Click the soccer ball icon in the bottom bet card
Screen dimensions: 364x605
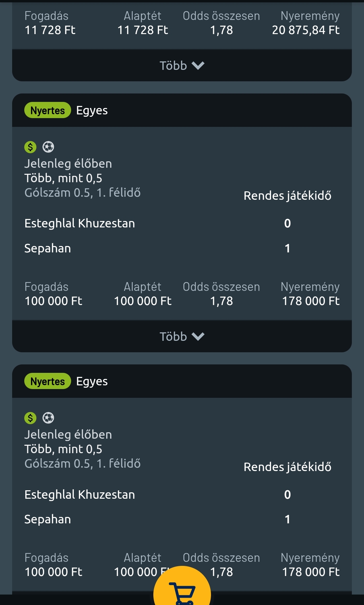[x=48, y=418]
